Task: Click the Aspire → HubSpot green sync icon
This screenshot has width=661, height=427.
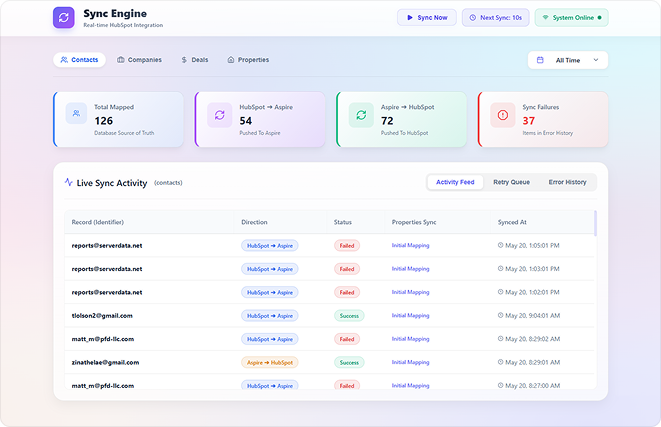Action: (361, 115)
